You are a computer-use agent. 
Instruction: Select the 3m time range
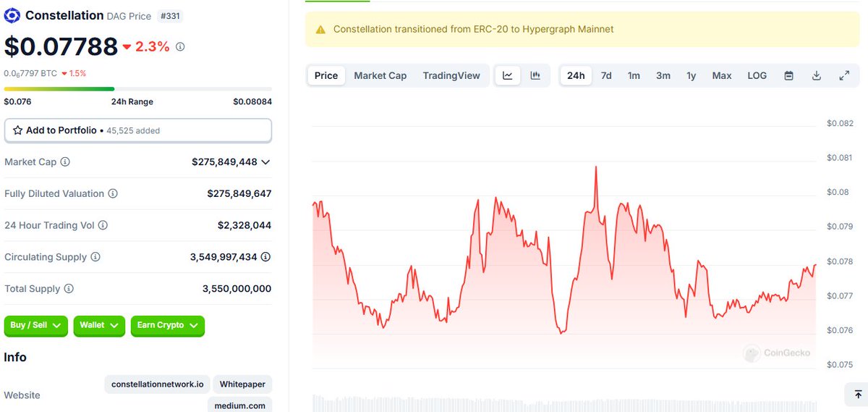coord(663,75)
